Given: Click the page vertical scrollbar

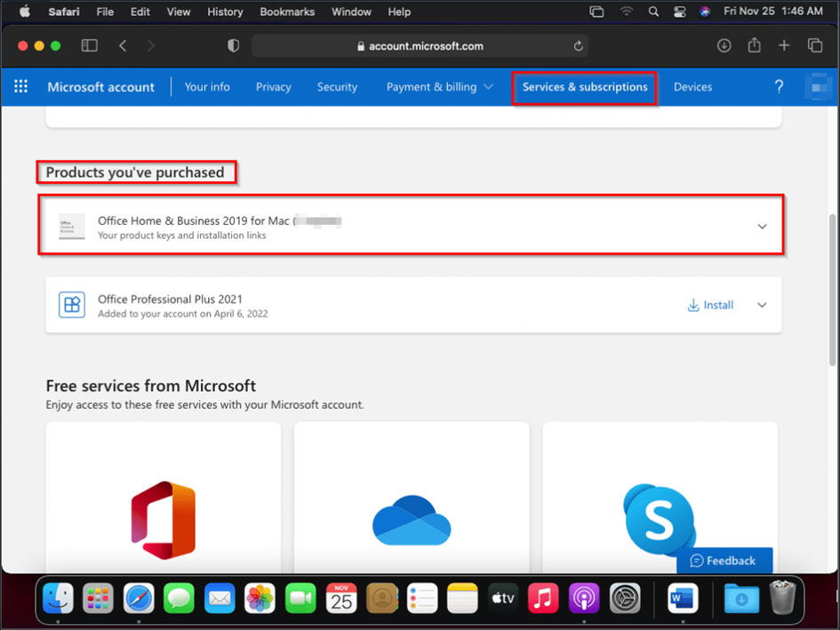Looking at the screenshot, I should click(x=833, y=290).
